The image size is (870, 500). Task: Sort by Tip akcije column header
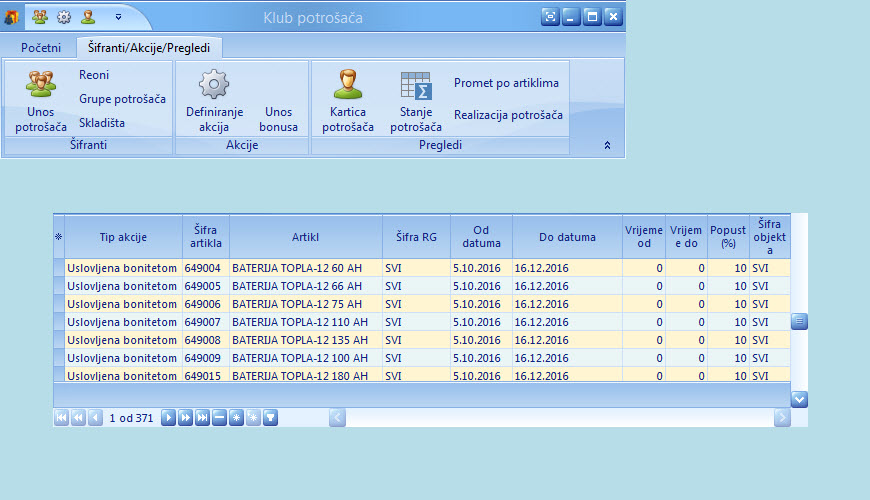point(123,237)
